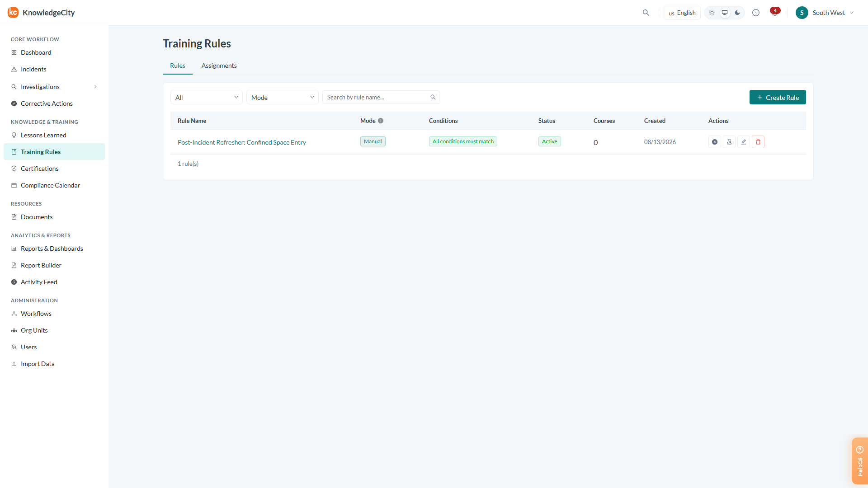
Task: Switch to the Assignments tab
Action: pyautogui.click(x=219, y=66)
